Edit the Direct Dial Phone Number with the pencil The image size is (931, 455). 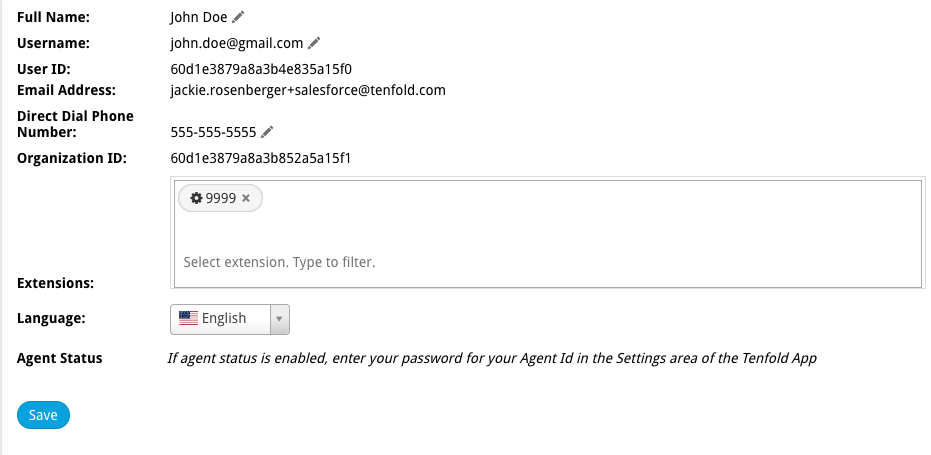267,132
